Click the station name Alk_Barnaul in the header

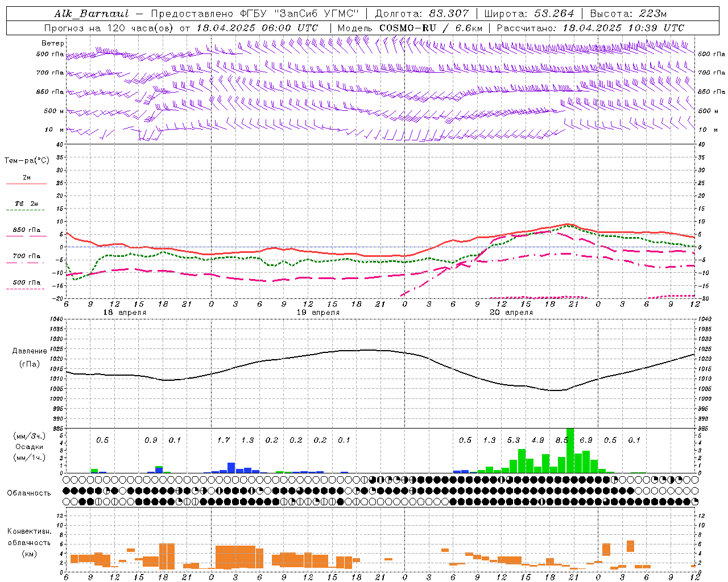pos(91,14)
